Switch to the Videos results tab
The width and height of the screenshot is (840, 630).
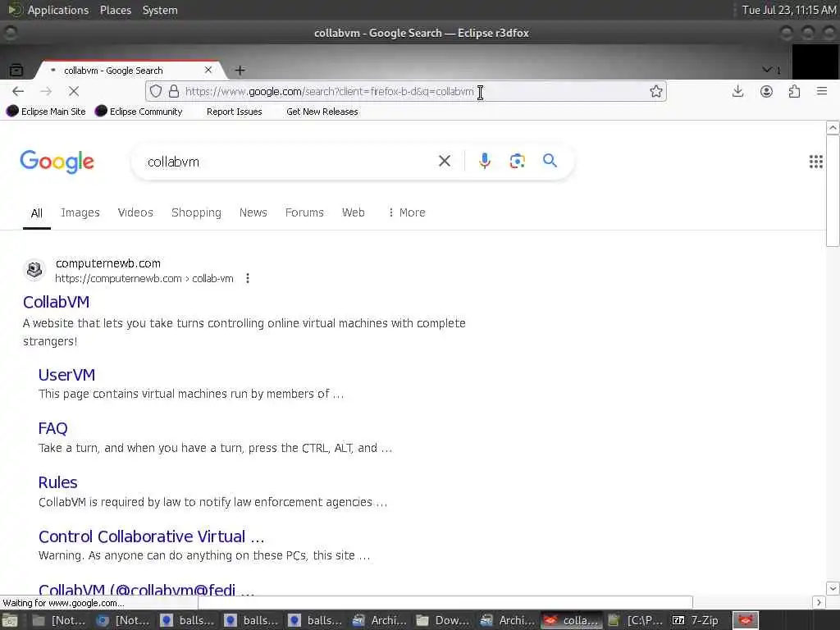[x=135, y=212]
